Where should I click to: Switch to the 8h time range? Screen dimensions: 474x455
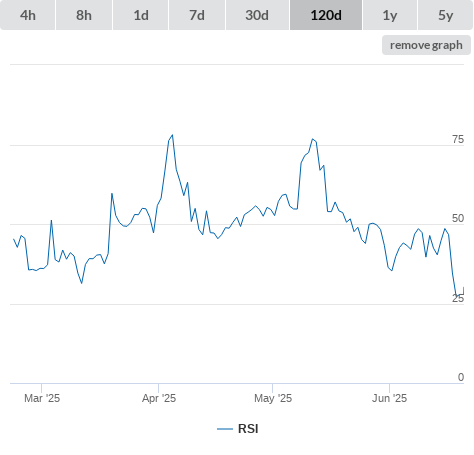84,15
